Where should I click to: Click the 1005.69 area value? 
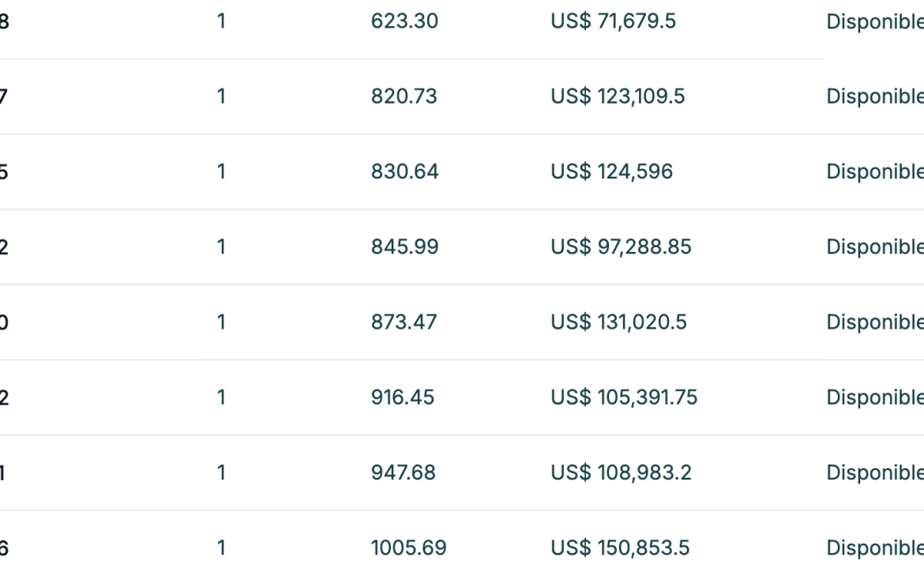(x=408, y=547)
